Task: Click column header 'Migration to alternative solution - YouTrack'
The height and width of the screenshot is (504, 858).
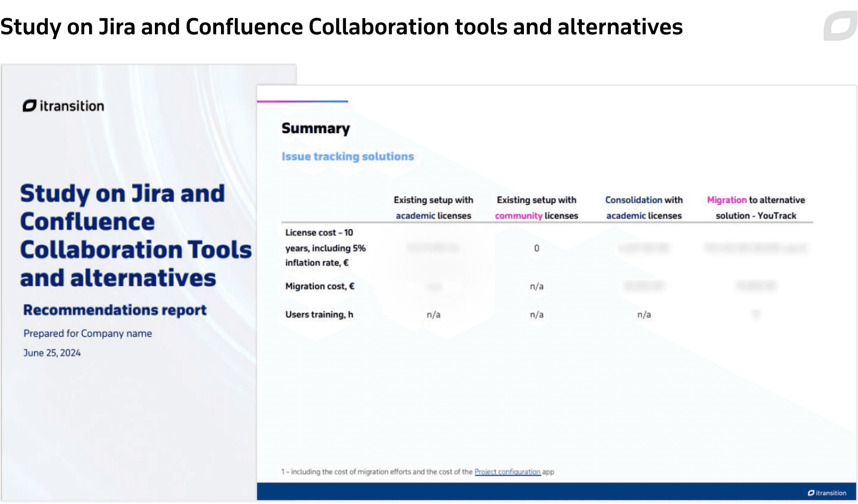Action: coord(756,207)
